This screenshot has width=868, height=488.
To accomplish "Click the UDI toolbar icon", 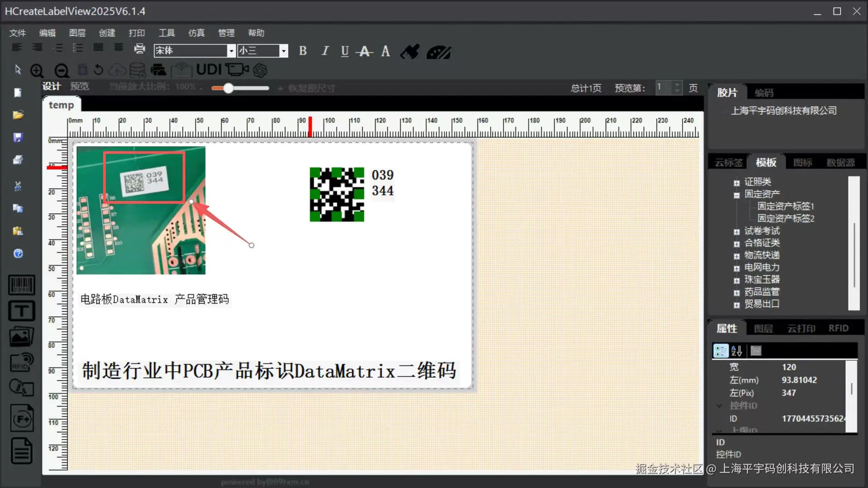I will (x=209, y=70).
